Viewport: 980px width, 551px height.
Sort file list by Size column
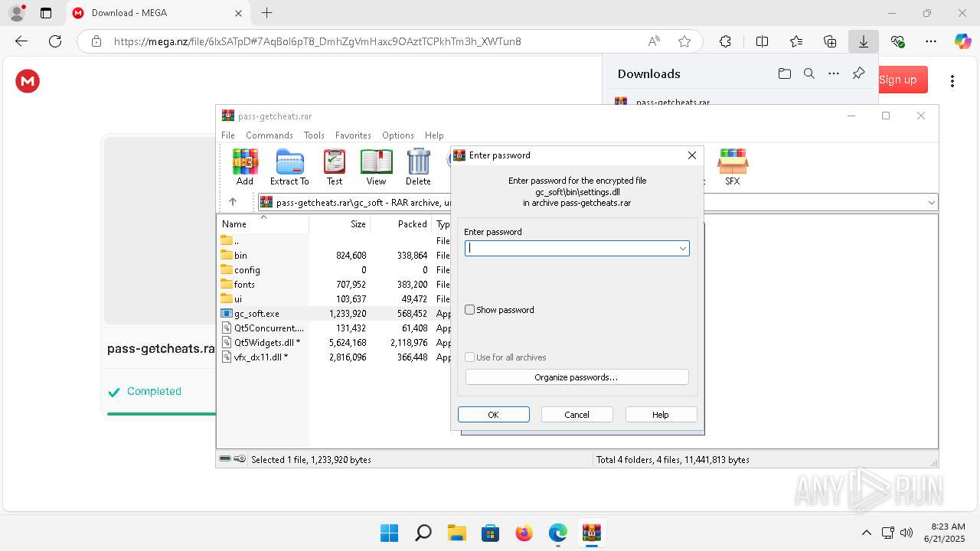coord(340,224)
